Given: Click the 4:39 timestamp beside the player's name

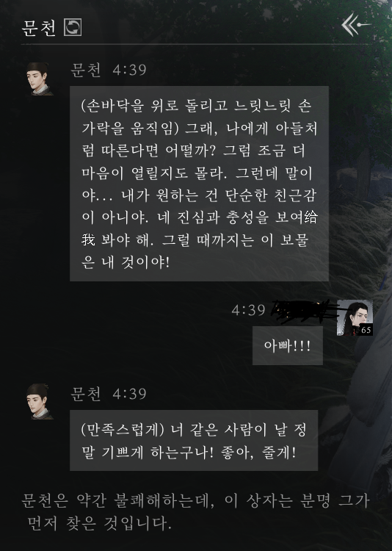Looking at the screenshot, I should [x=248, y=310].
